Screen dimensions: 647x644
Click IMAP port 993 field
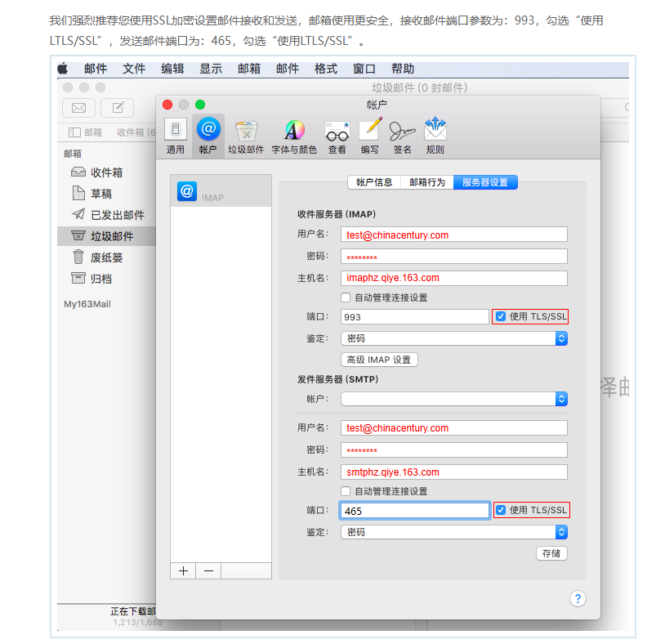pyautogui.click(x=415, y=316)
